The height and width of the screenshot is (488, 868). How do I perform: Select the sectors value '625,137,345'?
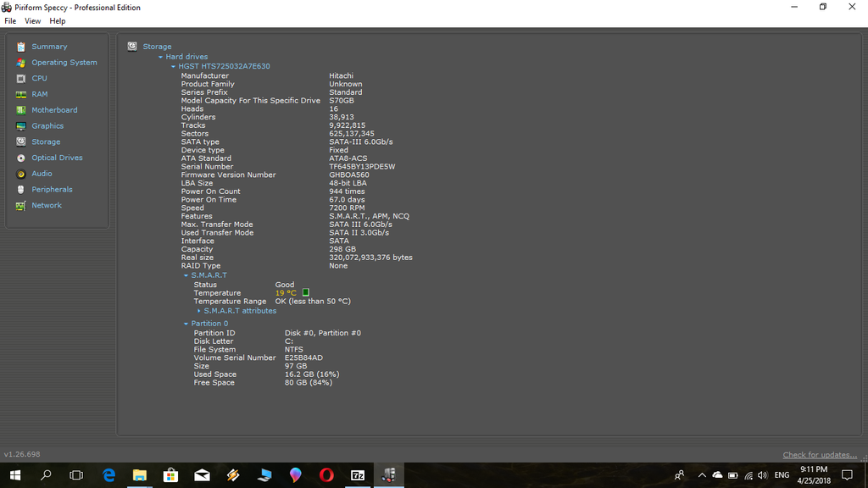(x=352, y=134)
